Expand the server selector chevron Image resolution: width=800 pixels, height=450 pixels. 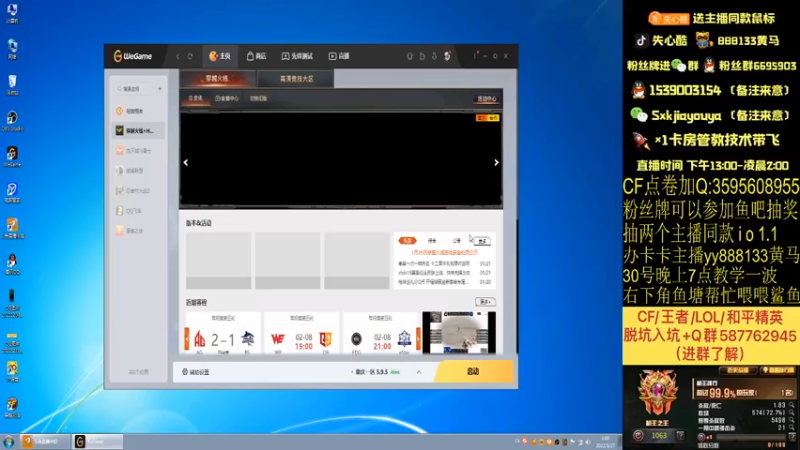pos(419,372)
